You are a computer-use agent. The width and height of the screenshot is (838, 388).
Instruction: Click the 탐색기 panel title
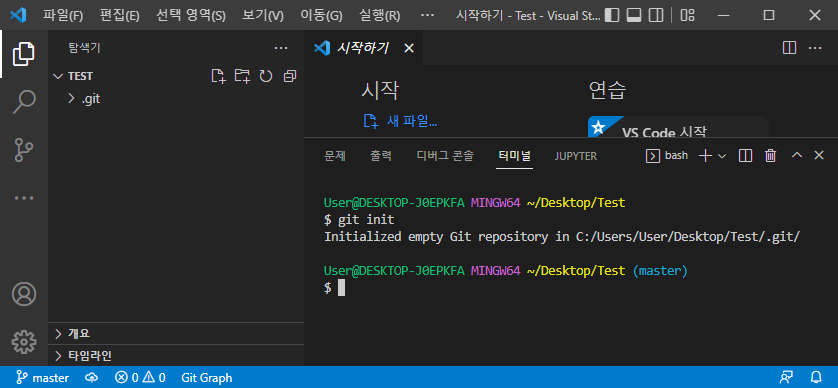84,48
